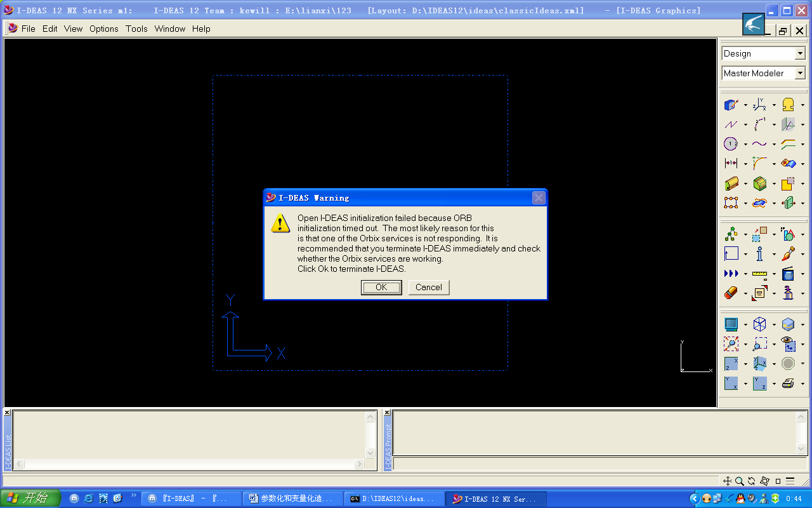Image resolution: width=812 pixels, height=508 pixels.
Task: Click the magnifier icon in the status bar
Action: point(739,481)
